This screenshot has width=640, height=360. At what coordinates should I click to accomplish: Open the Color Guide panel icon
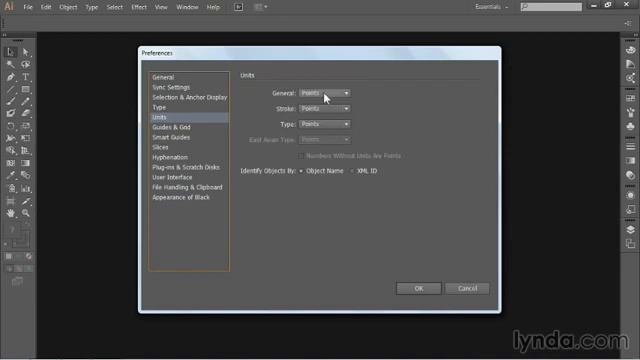[x=630, y=64]
